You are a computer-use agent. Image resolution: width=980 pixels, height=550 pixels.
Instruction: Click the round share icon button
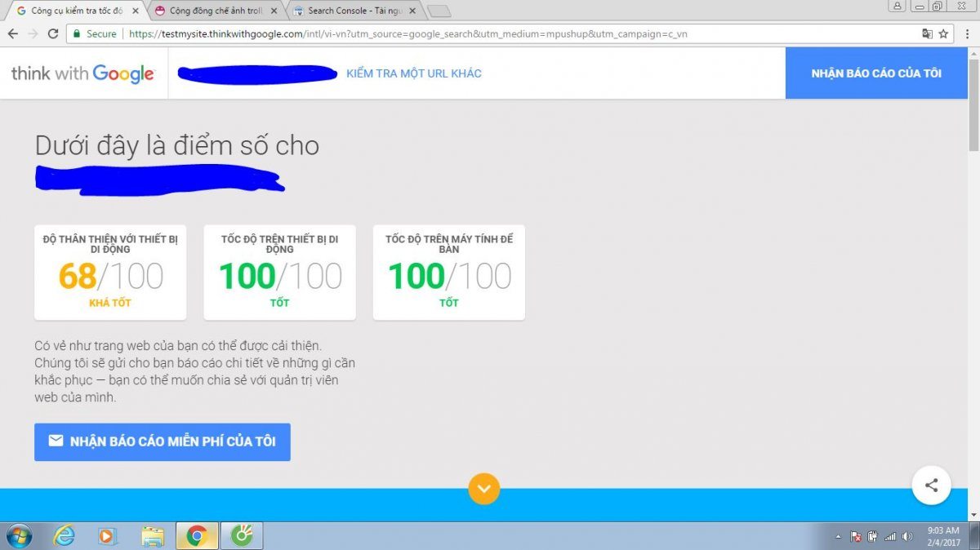(931, 486)
